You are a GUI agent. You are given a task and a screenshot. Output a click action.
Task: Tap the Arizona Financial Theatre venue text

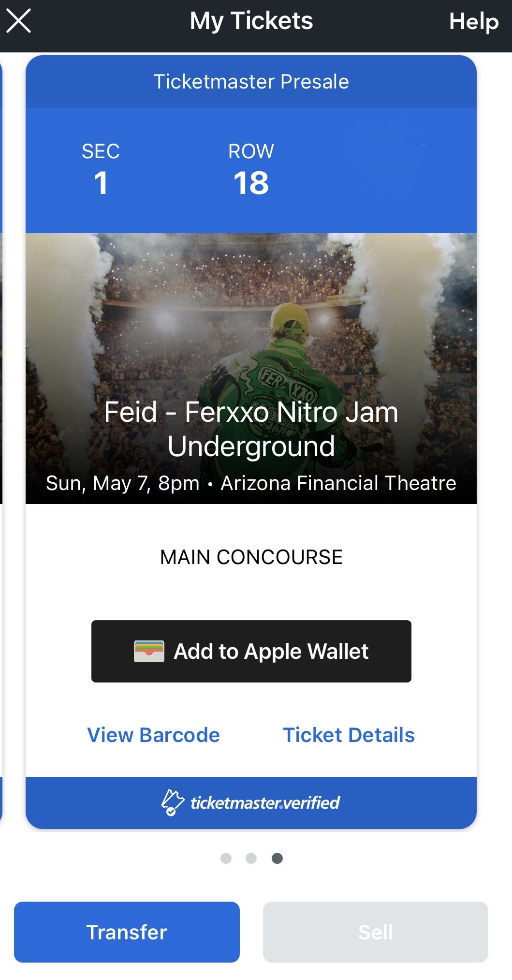pos(338,483)
